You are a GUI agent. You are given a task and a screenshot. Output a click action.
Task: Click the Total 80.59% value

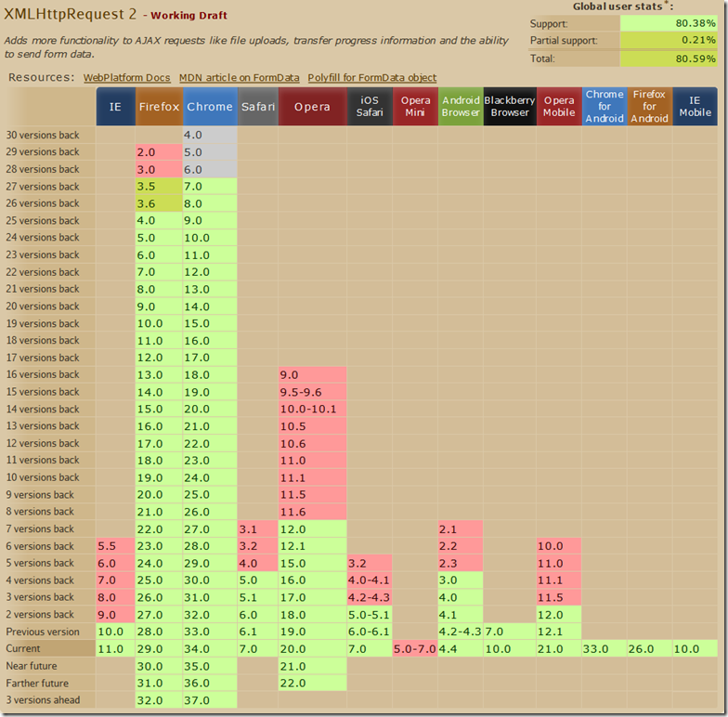point(669,59)
